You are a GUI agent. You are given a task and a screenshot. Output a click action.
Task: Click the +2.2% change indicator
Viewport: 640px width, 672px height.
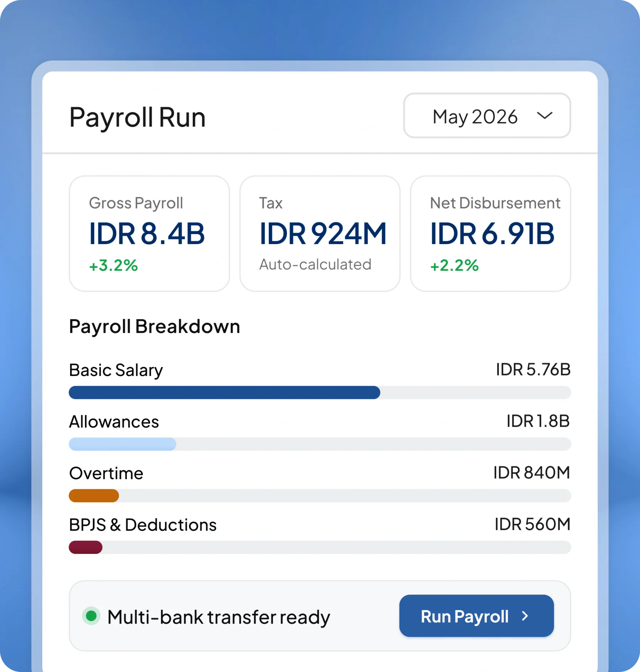point(454,265)
